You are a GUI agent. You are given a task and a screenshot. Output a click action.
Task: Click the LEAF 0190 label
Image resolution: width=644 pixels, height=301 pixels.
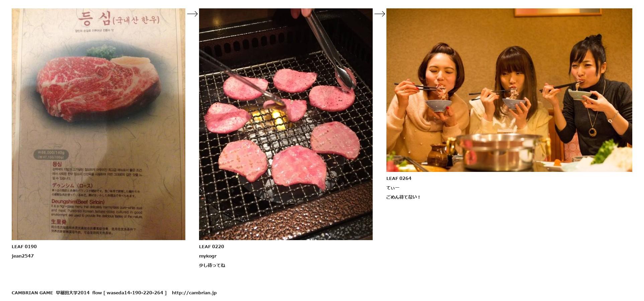click(24, 246)
